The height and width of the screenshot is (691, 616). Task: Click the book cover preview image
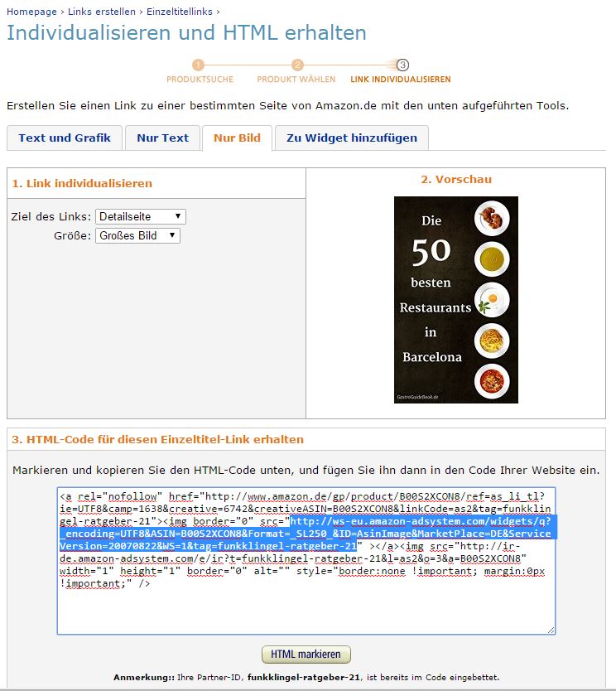coord(455,300)
